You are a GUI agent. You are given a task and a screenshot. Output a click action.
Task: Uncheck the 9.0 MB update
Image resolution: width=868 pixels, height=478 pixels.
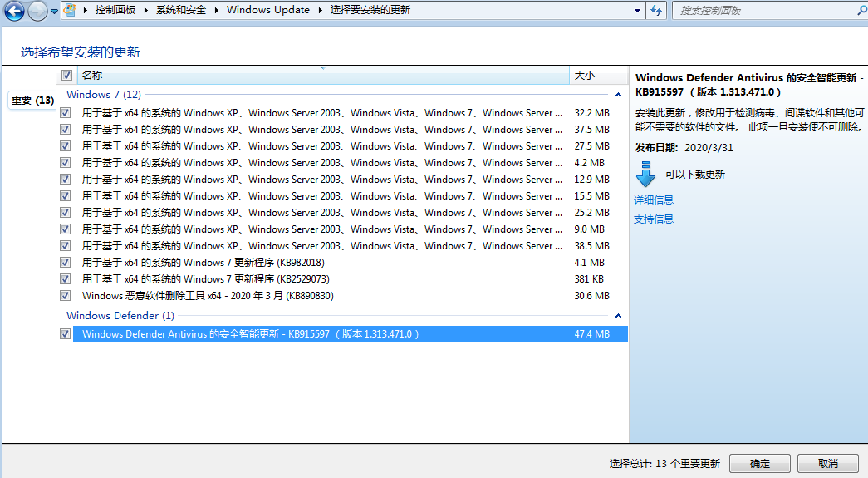click(66, 229)
